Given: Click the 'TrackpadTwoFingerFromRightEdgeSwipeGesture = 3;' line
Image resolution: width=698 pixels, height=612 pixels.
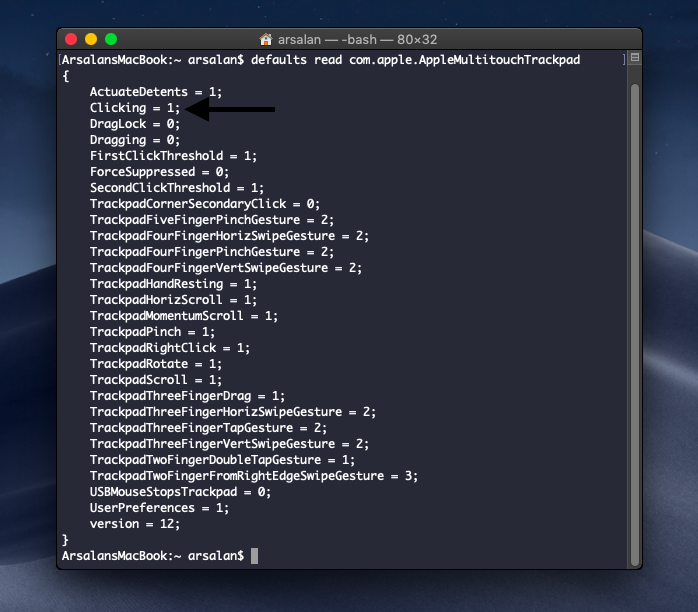Looking at the screenshot, I should (x=254, y=476).
